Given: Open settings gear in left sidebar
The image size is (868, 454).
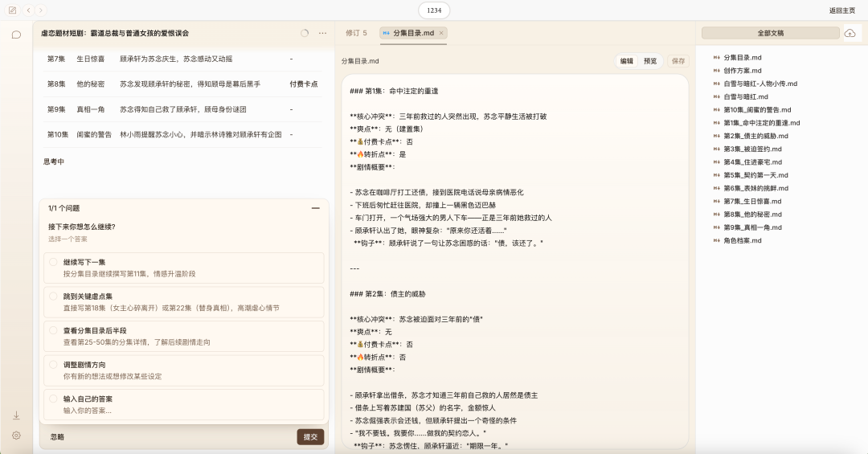Looking at the screenshot, I should tap(16, 435).
